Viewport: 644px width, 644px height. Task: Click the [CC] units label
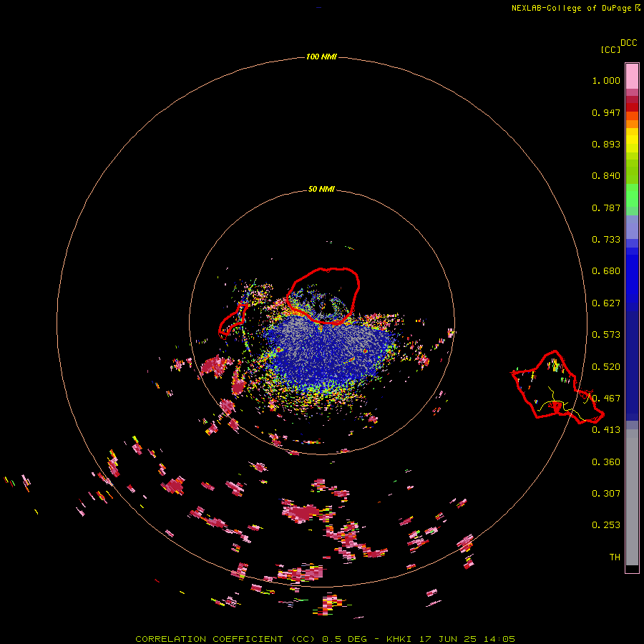[611, 49]
